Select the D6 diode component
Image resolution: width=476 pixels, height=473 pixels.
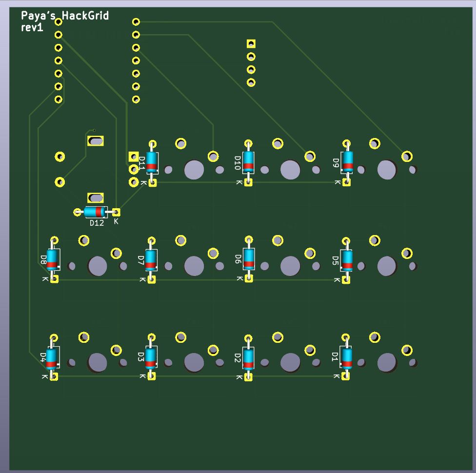249,259
